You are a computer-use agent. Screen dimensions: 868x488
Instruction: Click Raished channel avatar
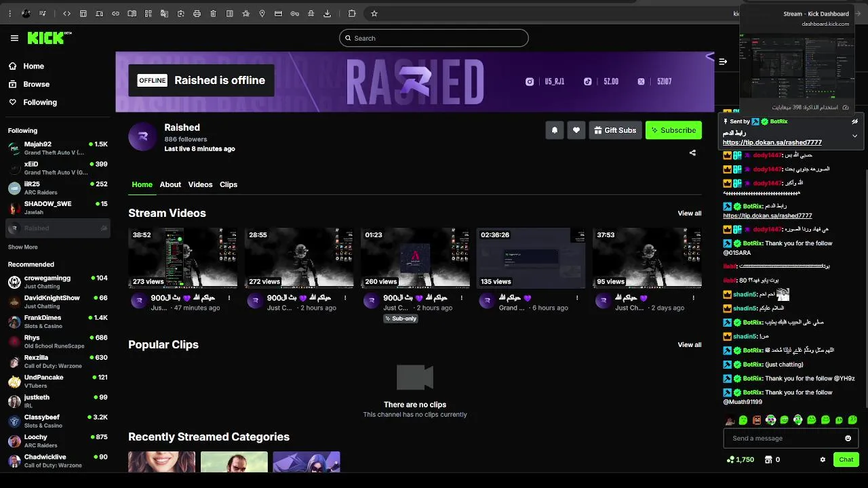tap(142, 138)
